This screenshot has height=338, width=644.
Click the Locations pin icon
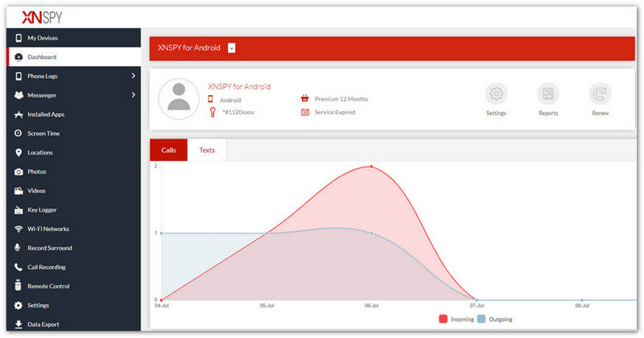click(19, 153)
